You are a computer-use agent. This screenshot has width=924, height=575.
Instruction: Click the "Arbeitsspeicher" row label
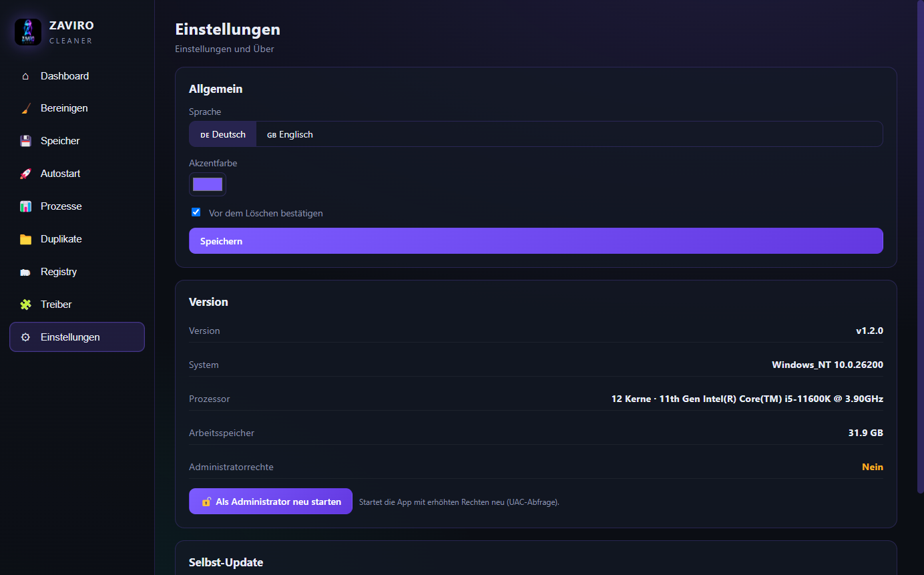coord(222,433)
